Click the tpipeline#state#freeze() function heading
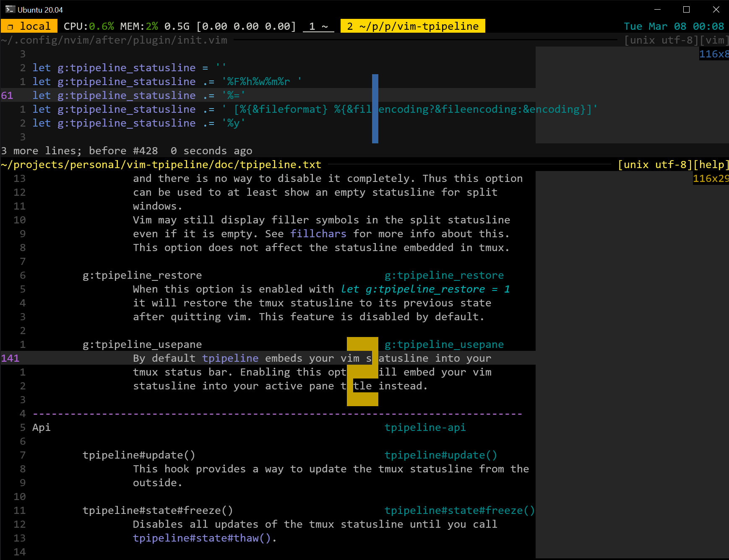 [158, 510]
